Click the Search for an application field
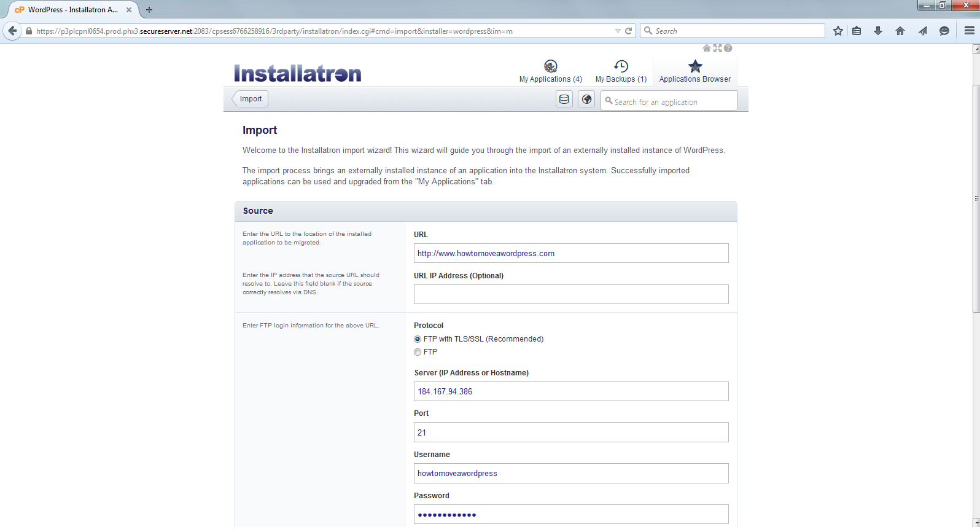The height and width of the screenshot is (532, 980). (669, 101)
